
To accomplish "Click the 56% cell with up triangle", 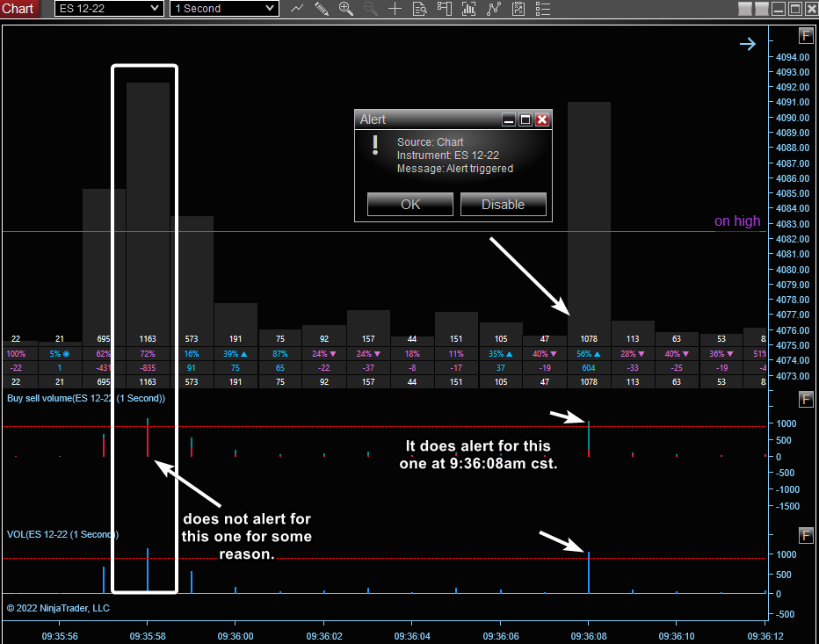I will coord(589,353).
